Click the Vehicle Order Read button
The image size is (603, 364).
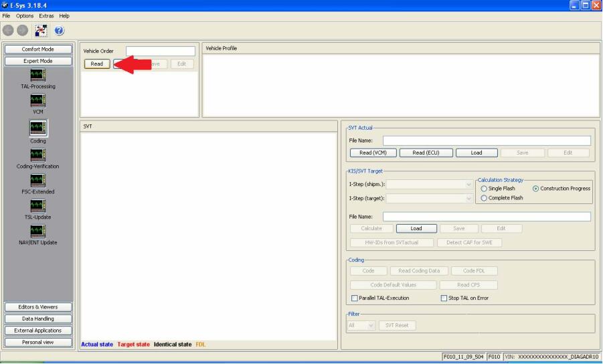click(97, 64)
